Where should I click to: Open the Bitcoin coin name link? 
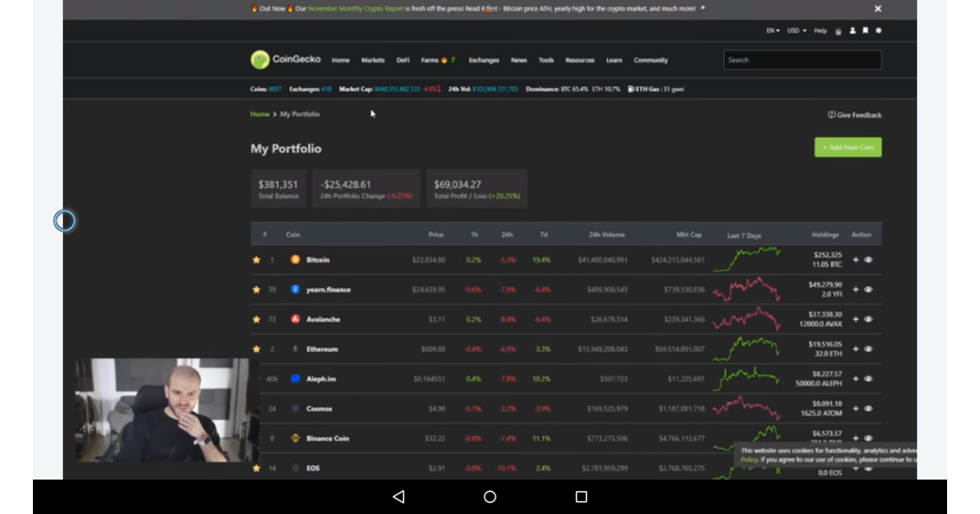318,260
